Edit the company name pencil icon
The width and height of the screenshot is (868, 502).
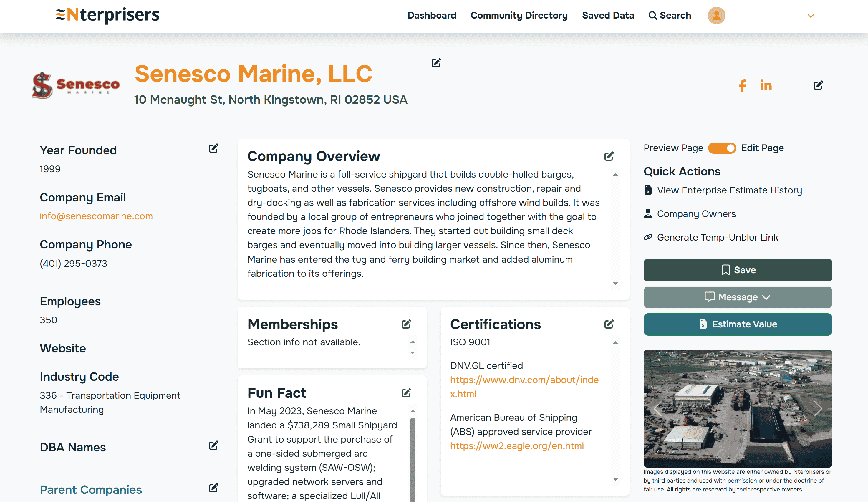[436, 63]
